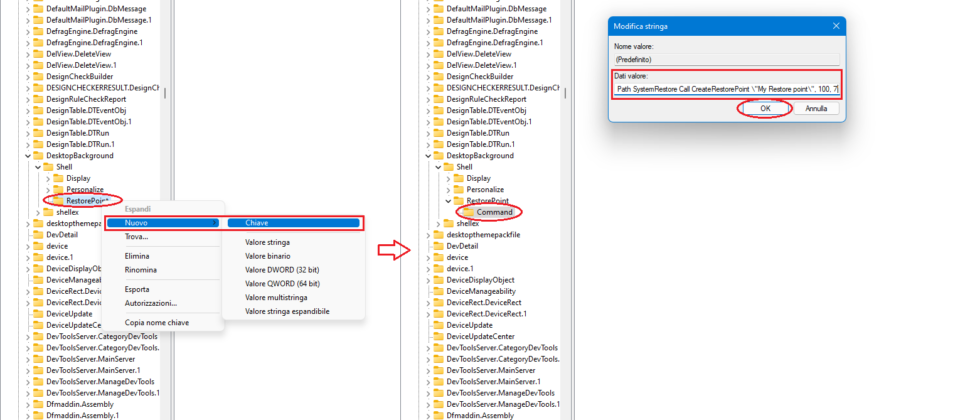Click DesignRuleCheckReport folder icon in right tree
Viewport: 980px width, 420px height.
[438, 99]
